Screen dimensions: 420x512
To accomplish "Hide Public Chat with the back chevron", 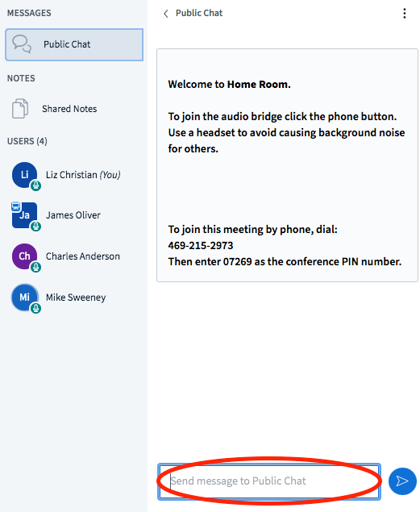I will (166, 14).
